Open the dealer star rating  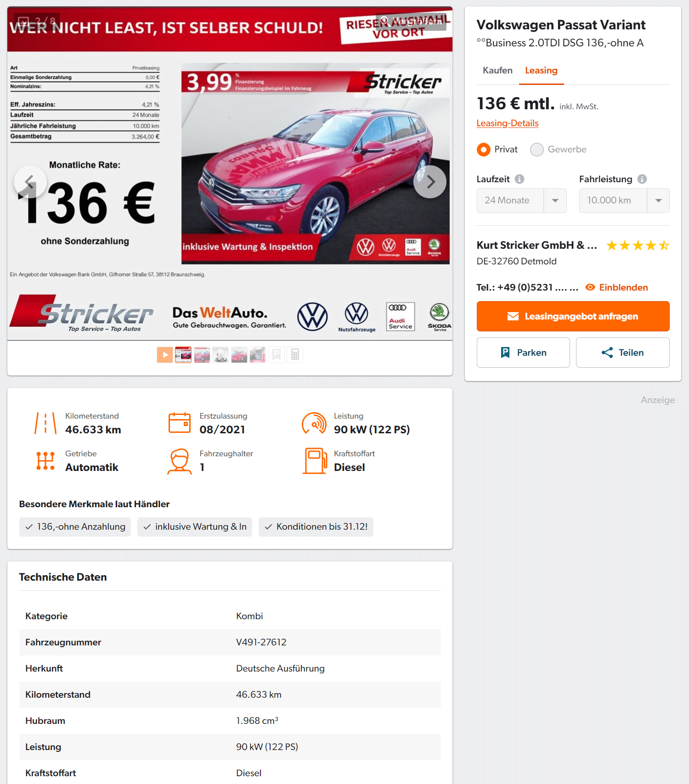pos(638,246)
